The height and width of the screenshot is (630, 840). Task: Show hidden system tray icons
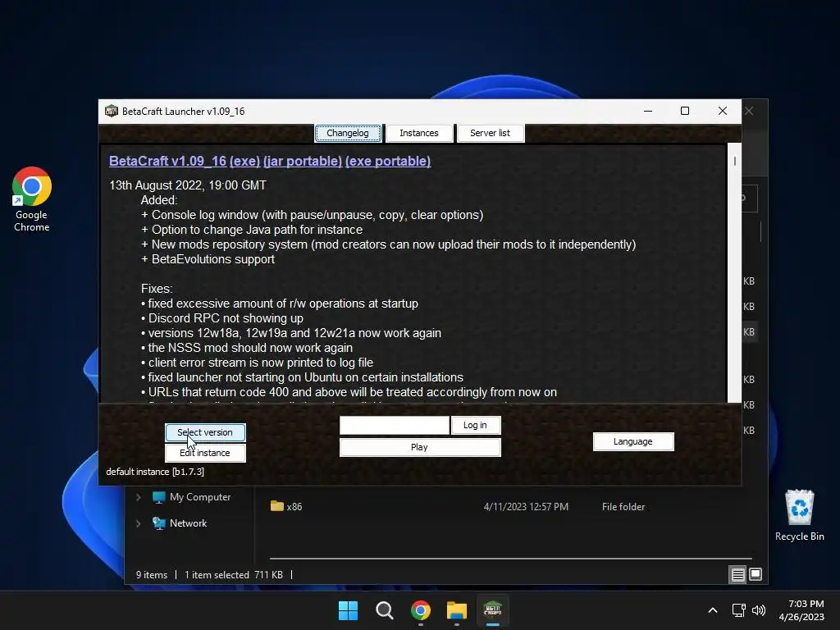pos(713,610)
